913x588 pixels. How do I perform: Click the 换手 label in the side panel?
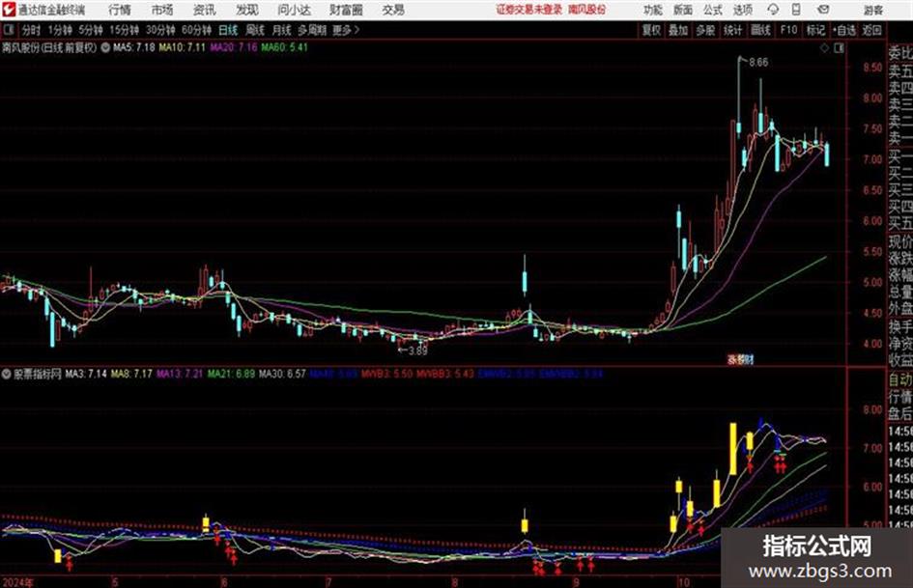coord(899,326)
